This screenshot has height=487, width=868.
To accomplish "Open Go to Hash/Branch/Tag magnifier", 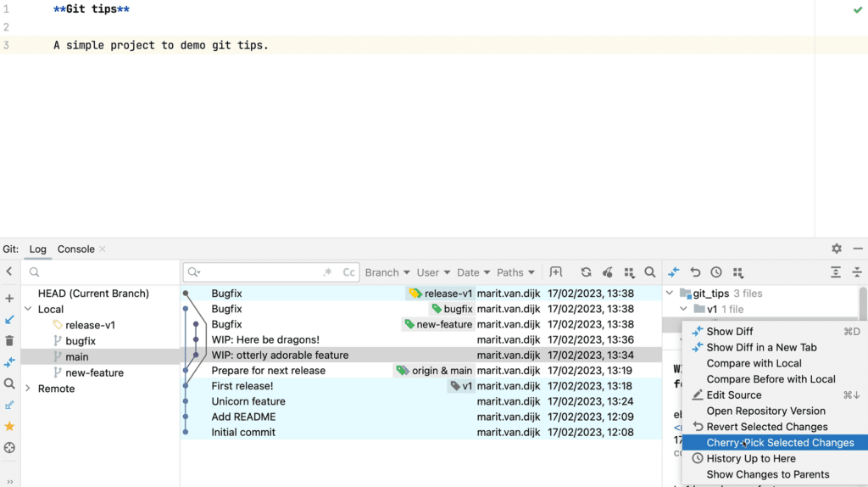I will [650, 272].
